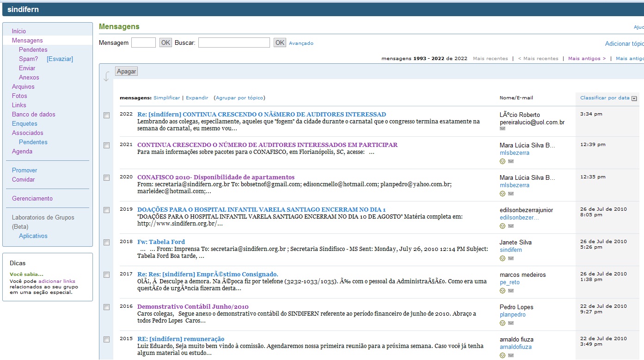This screenshot has width=644, height=360.
Task: Click the smiley icon below edilsonbezerrajunior
Action: point(503,226)
